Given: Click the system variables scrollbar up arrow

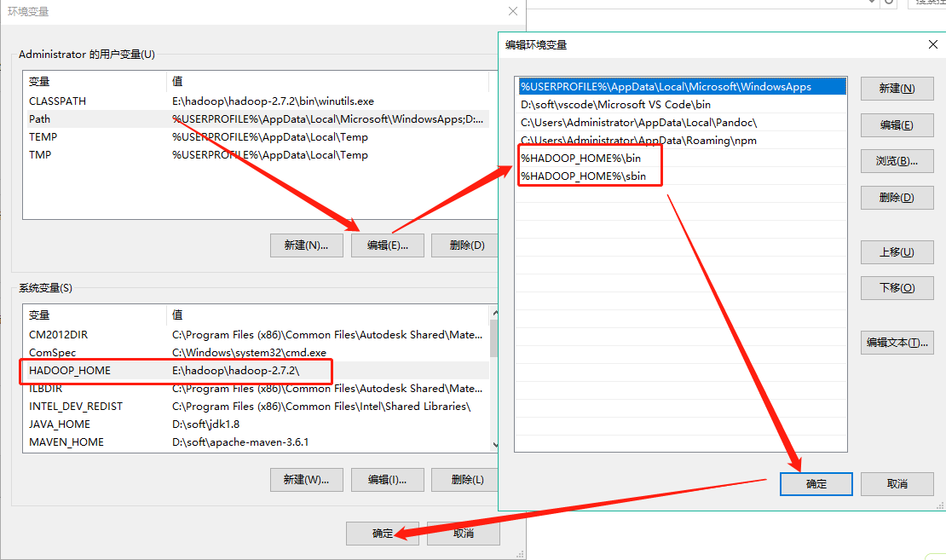Looking at the screenshot, I should point(494,313).
